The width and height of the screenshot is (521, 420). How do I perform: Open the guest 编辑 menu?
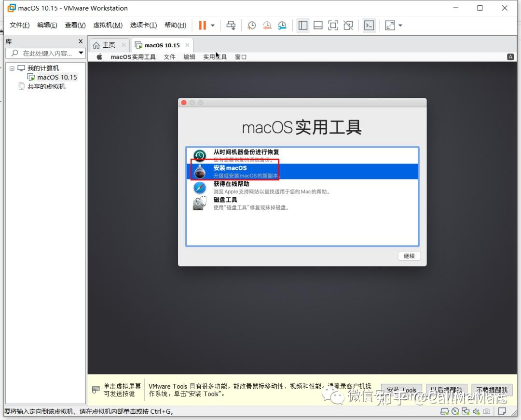coord(190,57)
